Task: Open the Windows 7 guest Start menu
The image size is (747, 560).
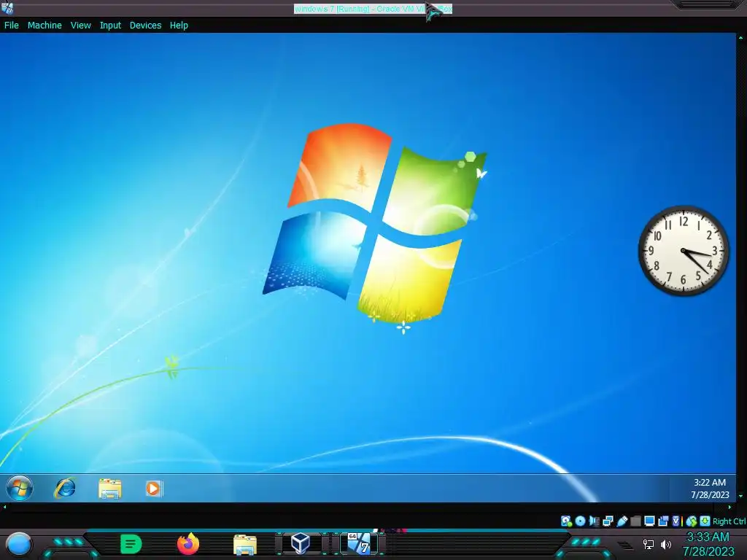Action: tap(20, 488)
